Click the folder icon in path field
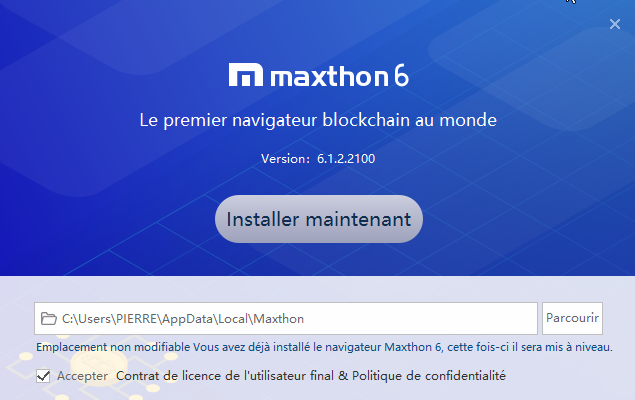 tap(48, 319)
